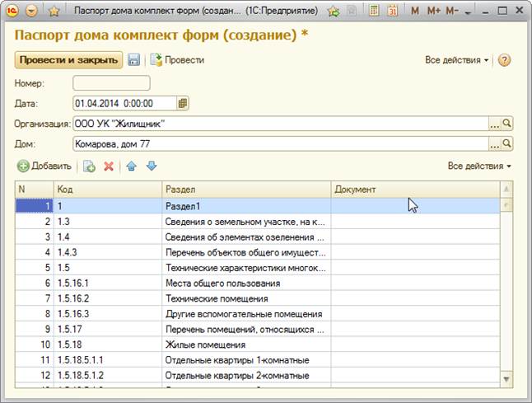Click into the Дата field
The height and width of the screenshot is (403, 532).
click(x=124, y=103)
